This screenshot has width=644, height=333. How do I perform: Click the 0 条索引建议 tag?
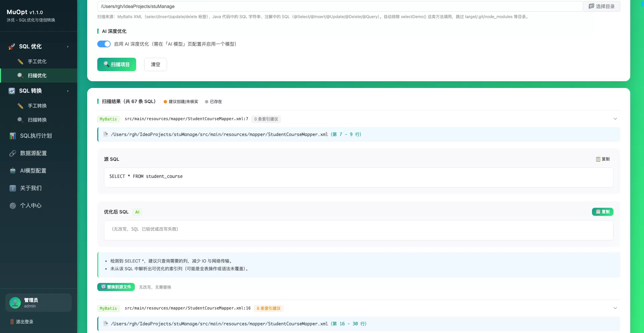tap(266, 119)
